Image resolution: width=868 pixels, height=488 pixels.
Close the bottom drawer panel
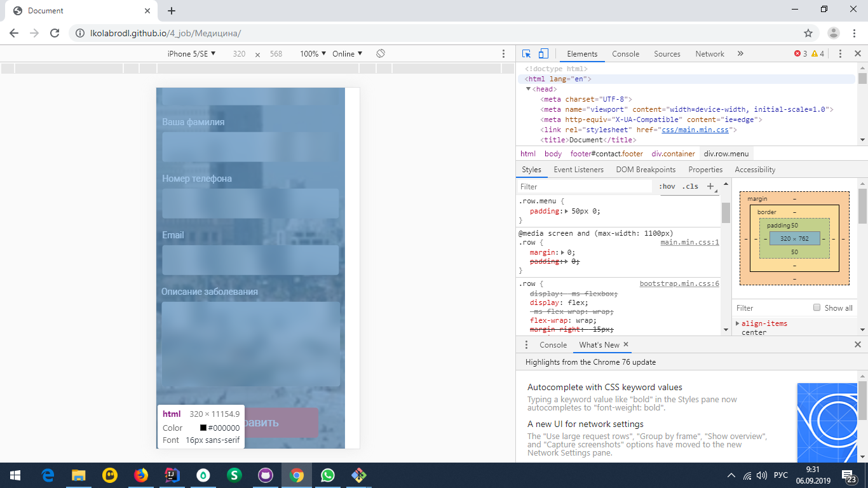tap(858, 344)
